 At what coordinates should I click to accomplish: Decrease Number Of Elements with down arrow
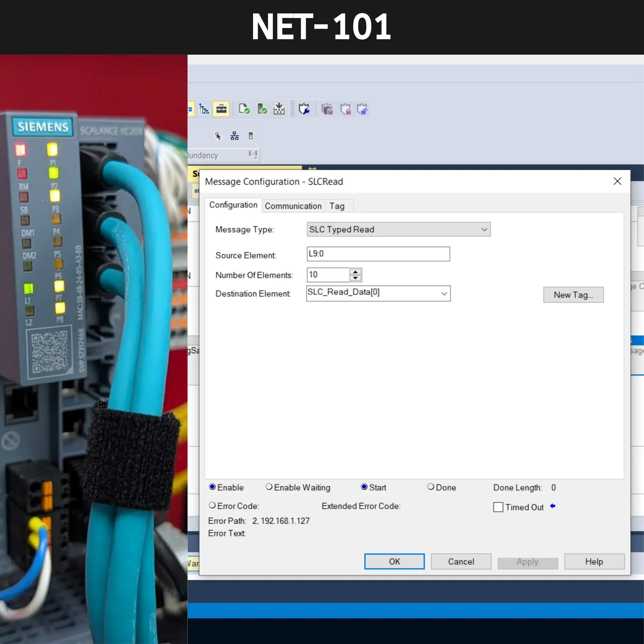coord(355,278)
